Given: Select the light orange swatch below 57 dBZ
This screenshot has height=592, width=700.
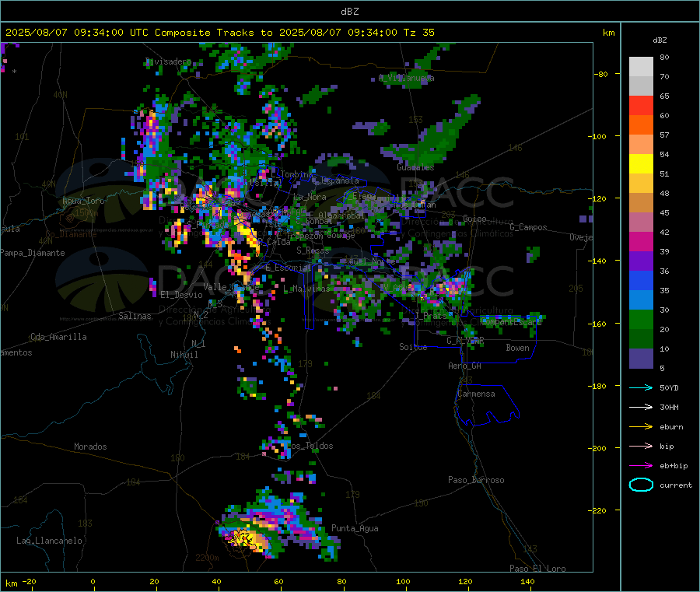Looking at the screenshot, I should coord(641,145).
